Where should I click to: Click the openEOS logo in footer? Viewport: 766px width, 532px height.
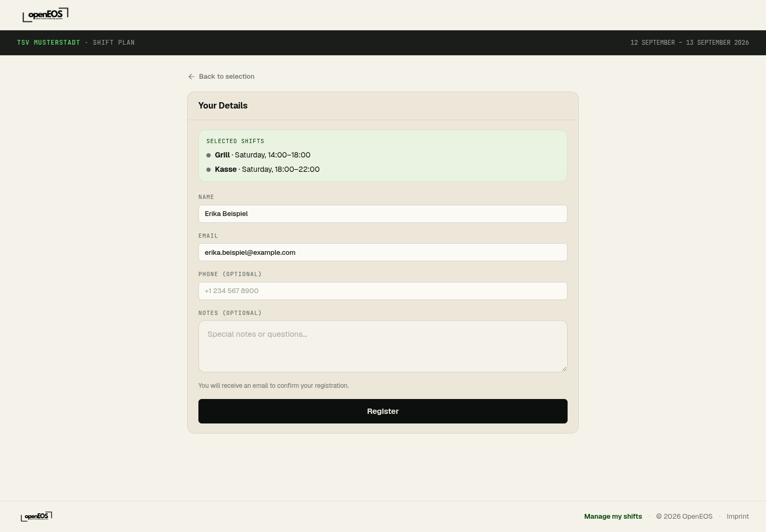36,517
